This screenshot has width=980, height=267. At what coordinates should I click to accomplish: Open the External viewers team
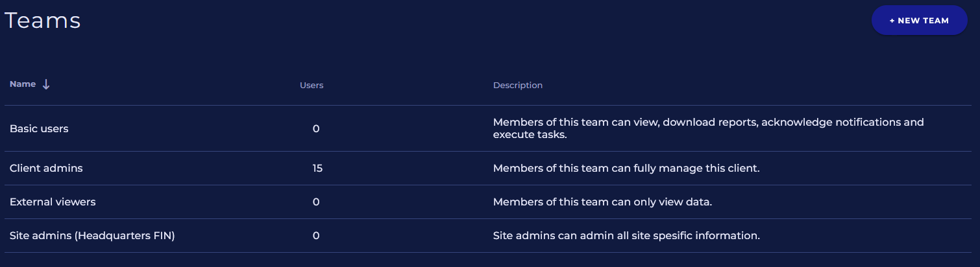click(53, 202)
